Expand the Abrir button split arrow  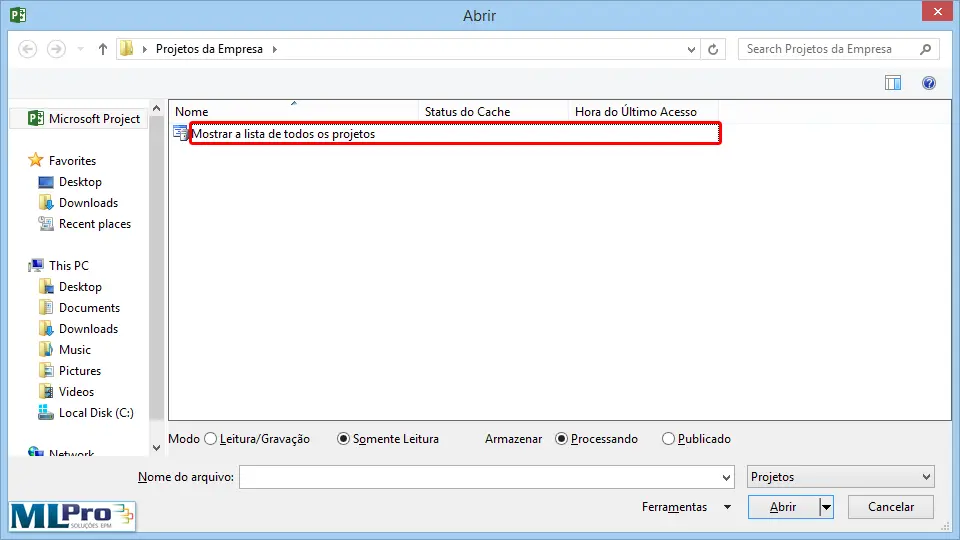click(827, 507)
